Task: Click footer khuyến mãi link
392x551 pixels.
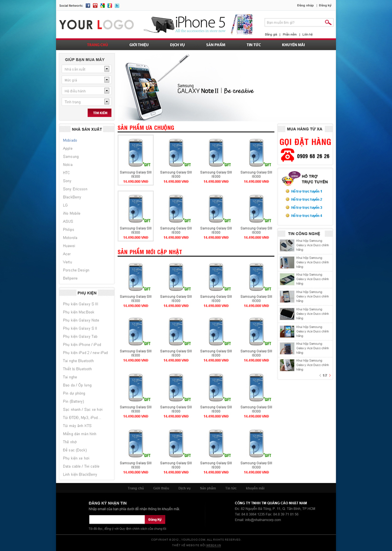Action: [255, 488]
